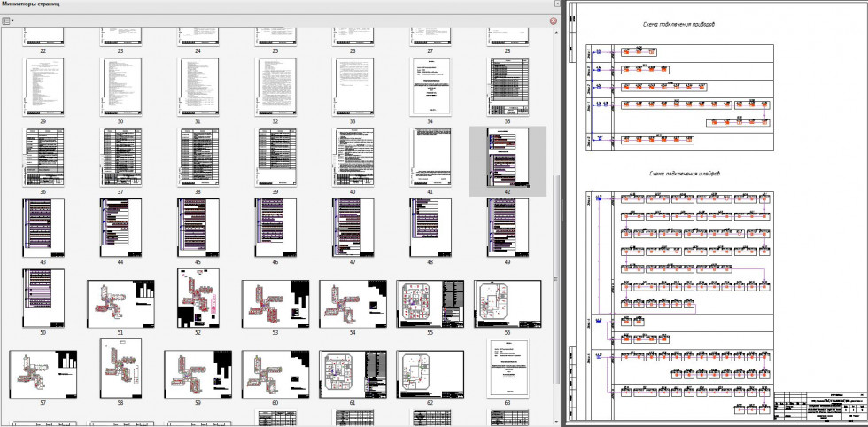Select page 35 table thumbnail
This screenshot has width=868, height=427.
[x=508, y=87]
